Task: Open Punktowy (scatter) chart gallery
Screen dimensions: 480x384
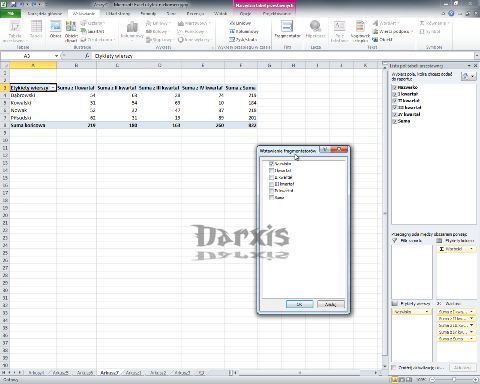Action: [x=192, y=31]
